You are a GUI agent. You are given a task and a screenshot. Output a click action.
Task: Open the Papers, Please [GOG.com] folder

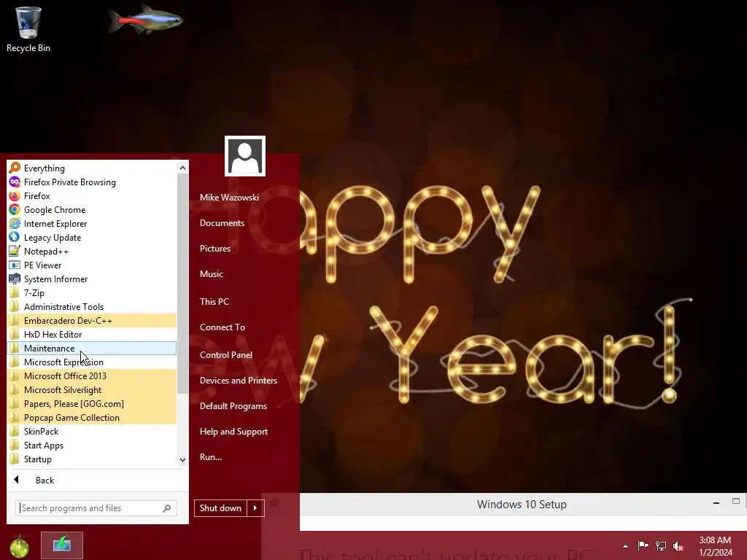92,403
